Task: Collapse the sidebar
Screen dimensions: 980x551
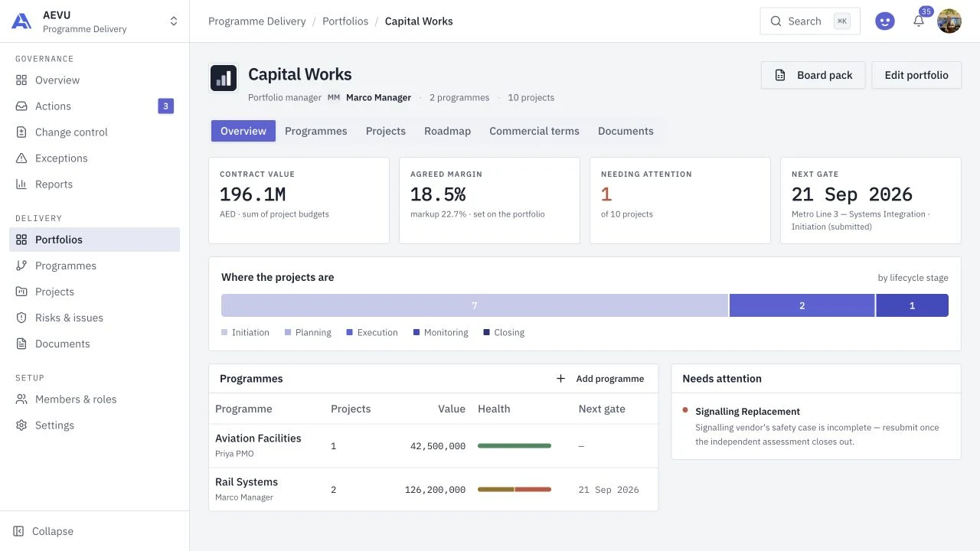Action: (44, 531)
